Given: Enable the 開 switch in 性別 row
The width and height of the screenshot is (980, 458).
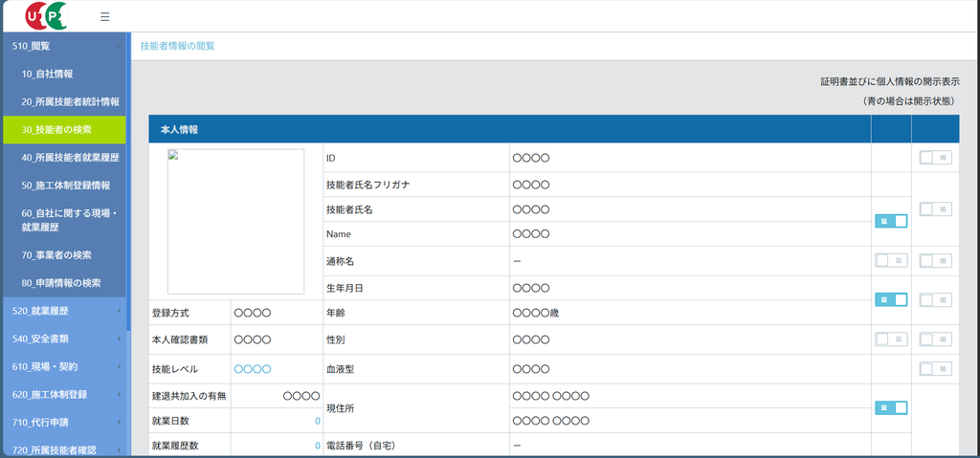Looking at the screenshot, I should click(936, 339).
